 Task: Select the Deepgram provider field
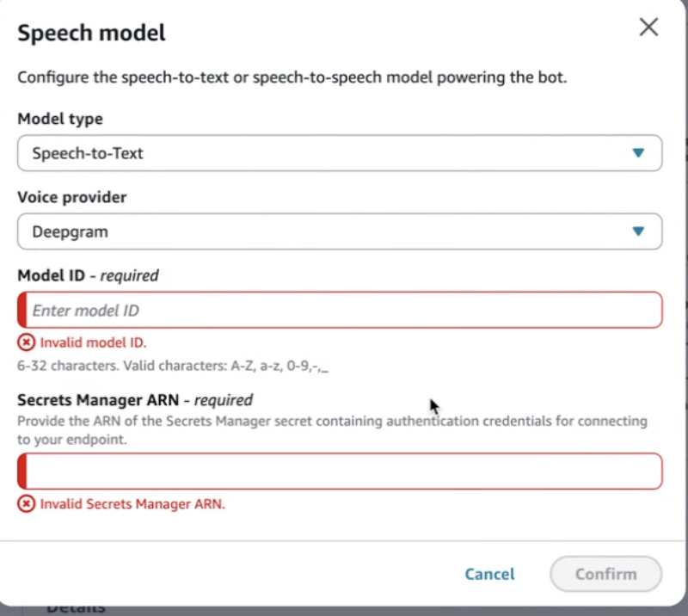click(x=340, y=231)
